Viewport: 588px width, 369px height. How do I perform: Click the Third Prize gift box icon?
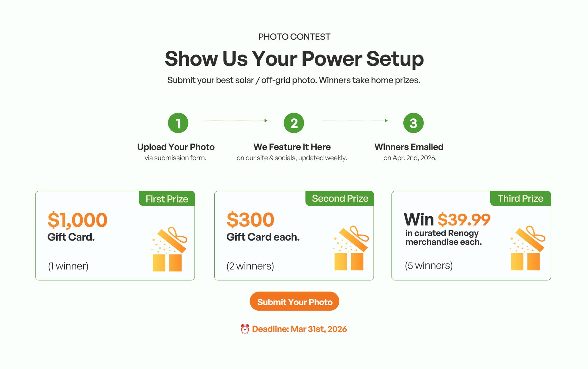click(527, 248)
